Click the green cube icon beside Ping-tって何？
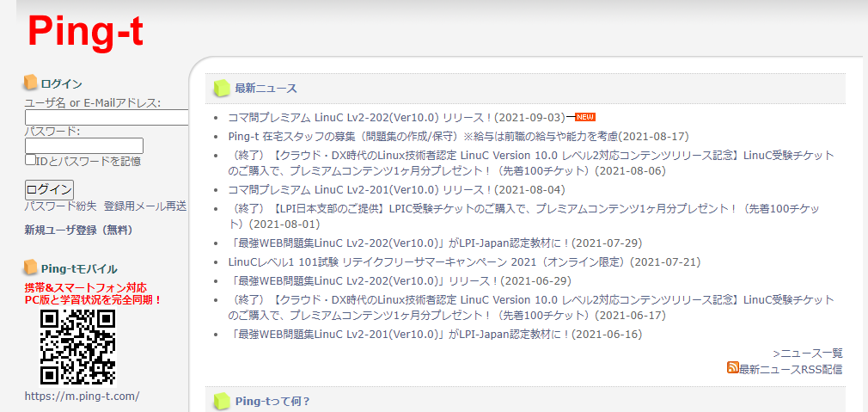The height and width of the screenshot is (412, 868). [222, 401]
